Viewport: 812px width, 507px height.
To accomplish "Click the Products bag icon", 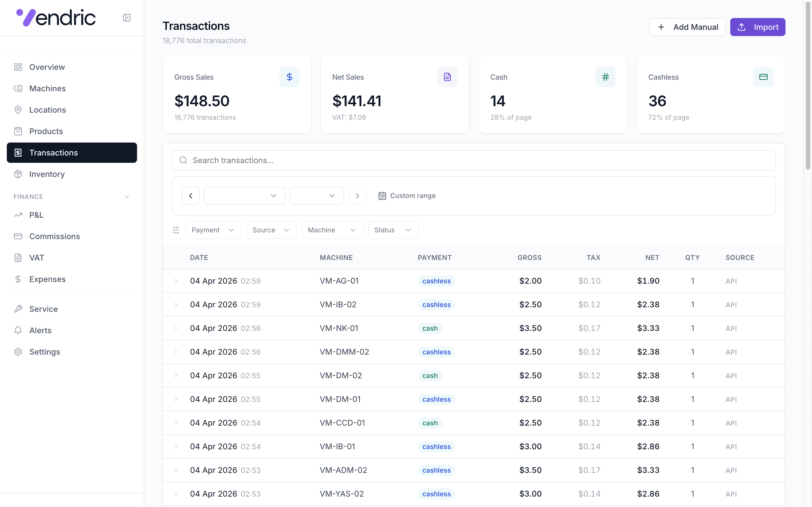I will pyautogui.click(x=18, y=131).
